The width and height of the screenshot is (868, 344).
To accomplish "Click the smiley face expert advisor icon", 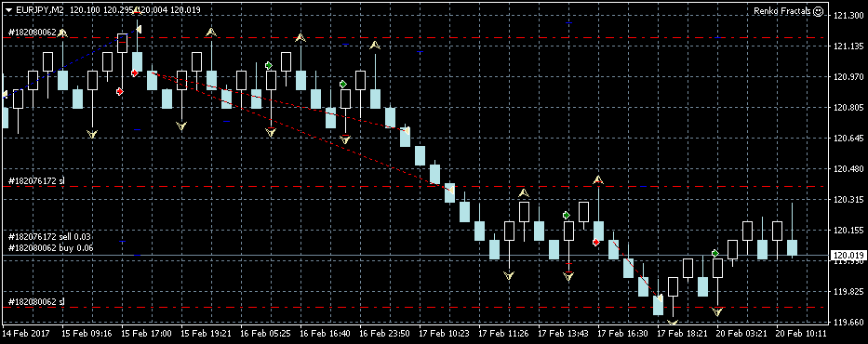I will tap(819, 10).
